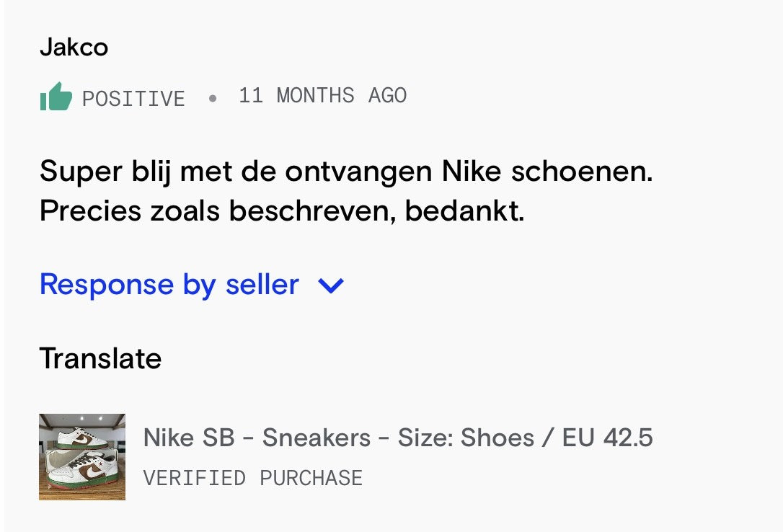Click the "EU 42.5" size text

(x=608, y=438)
